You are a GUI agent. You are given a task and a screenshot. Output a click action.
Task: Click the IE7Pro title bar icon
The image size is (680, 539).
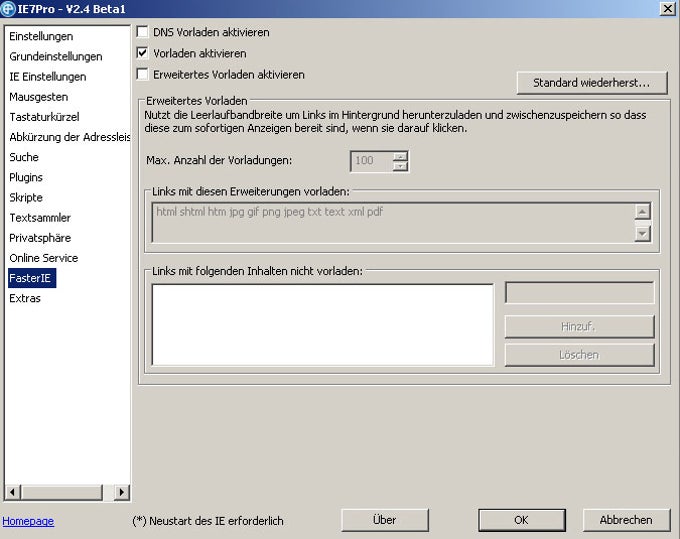(8, 9)
